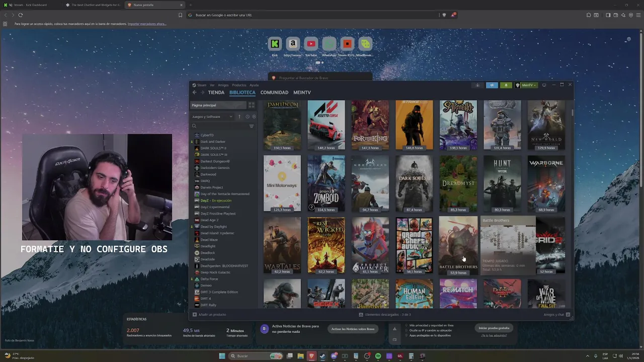This screenshot has width=644, height=362.
Task: Select Dark and Darker in the library list
Action: click(x=213, y=142)
